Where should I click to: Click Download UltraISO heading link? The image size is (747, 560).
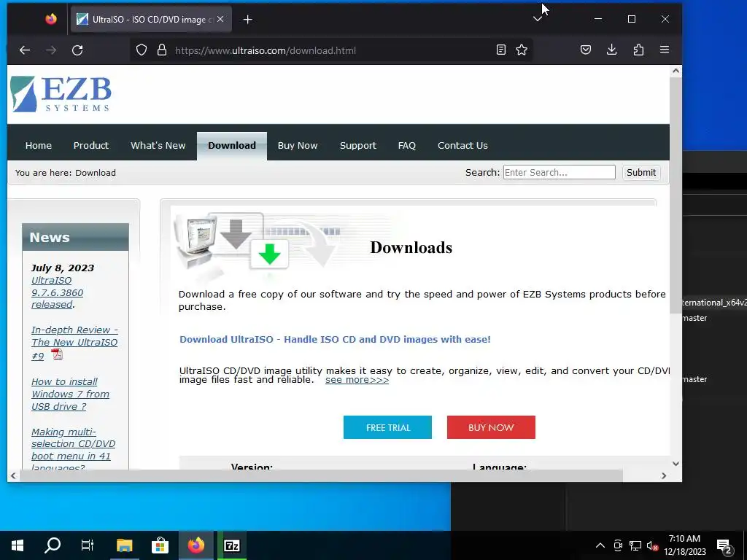point(335,340)
